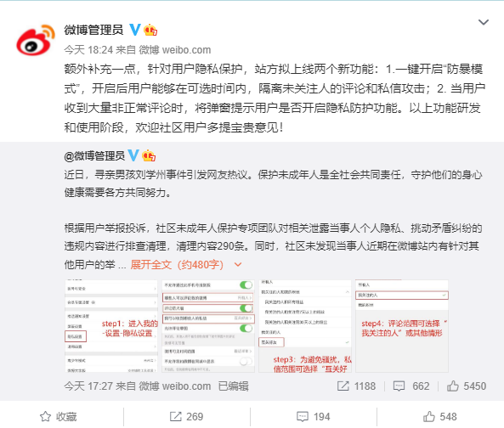This screenshot has height=428, width=504.
Task: Click the 今天 17:27 original post timestamp
Action: point(88,386)
